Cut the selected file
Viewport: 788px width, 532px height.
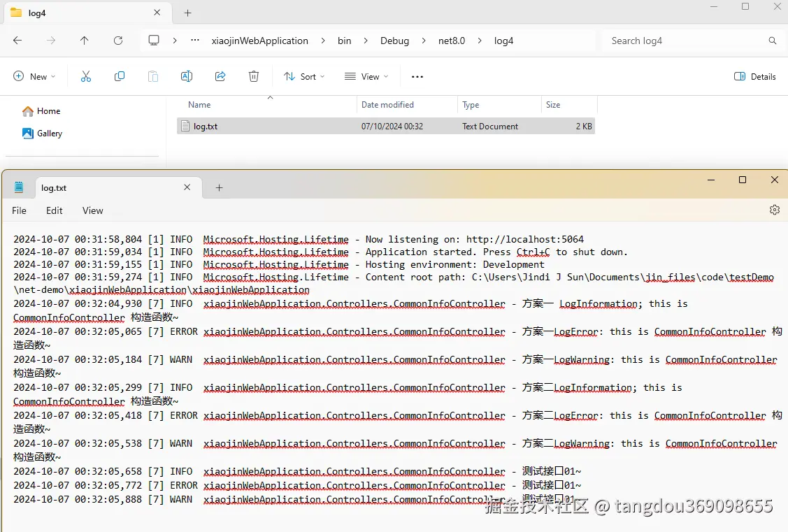[86, 76]
